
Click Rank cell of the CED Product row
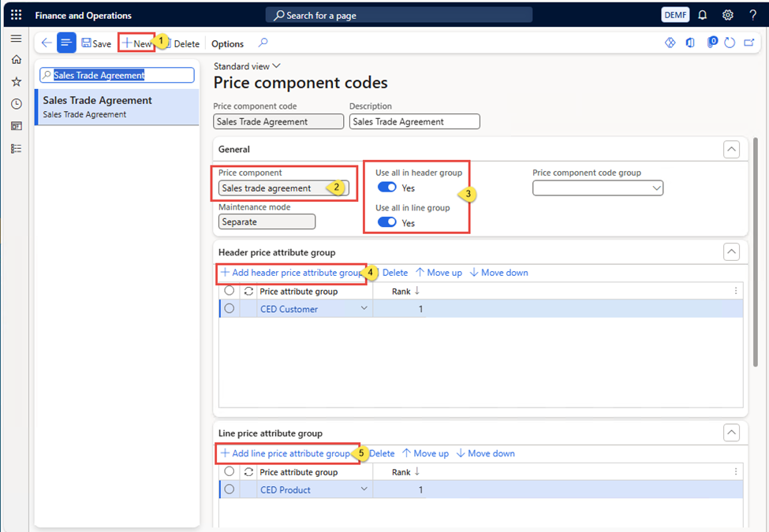[x=400, y=490]
